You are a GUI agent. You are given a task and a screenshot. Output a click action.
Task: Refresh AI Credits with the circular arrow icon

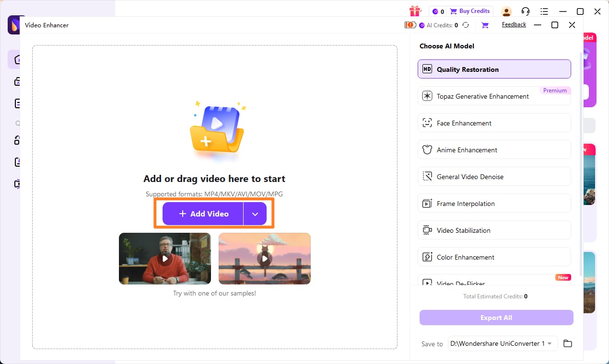466,25
